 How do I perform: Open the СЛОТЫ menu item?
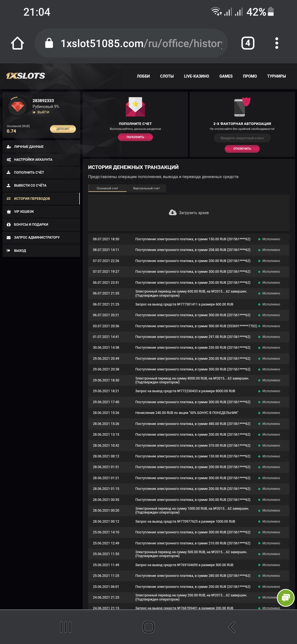click(167, 76)
